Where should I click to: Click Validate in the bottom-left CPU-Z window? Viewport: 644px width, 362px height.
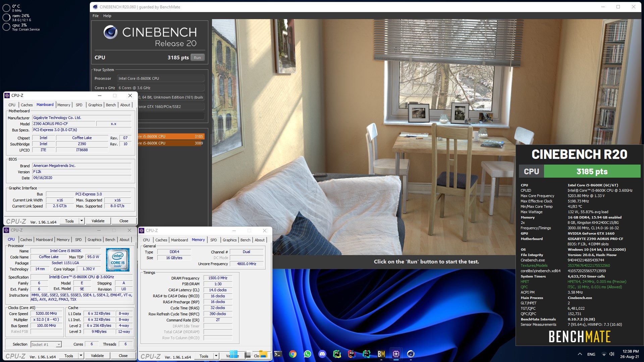[97, 356]
